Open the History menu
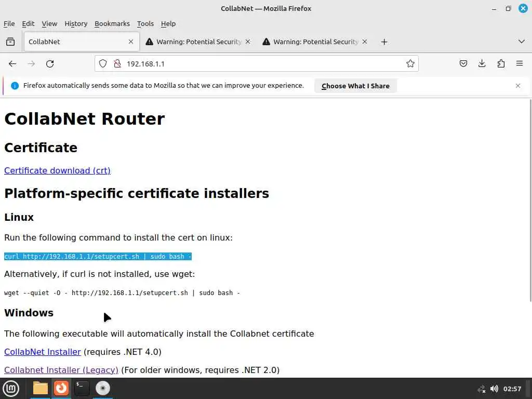 [x=76, y=24]
